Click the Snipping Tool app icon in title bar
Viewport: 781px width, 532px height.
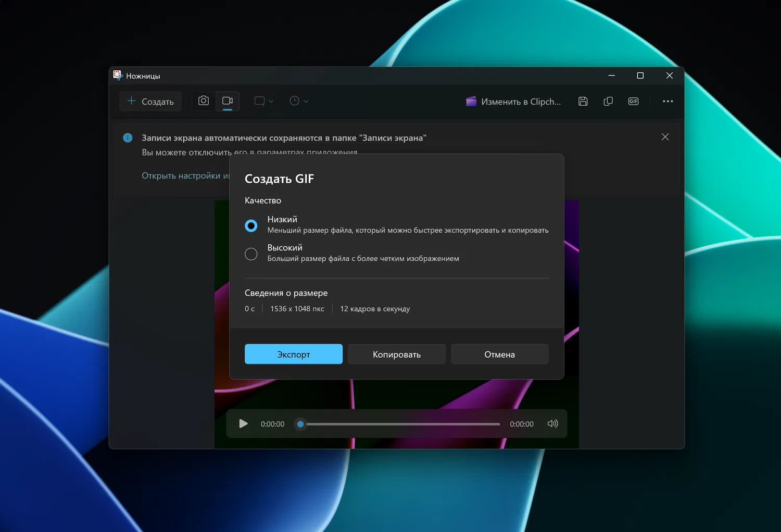pyautogui.click(x=118, y=75)
